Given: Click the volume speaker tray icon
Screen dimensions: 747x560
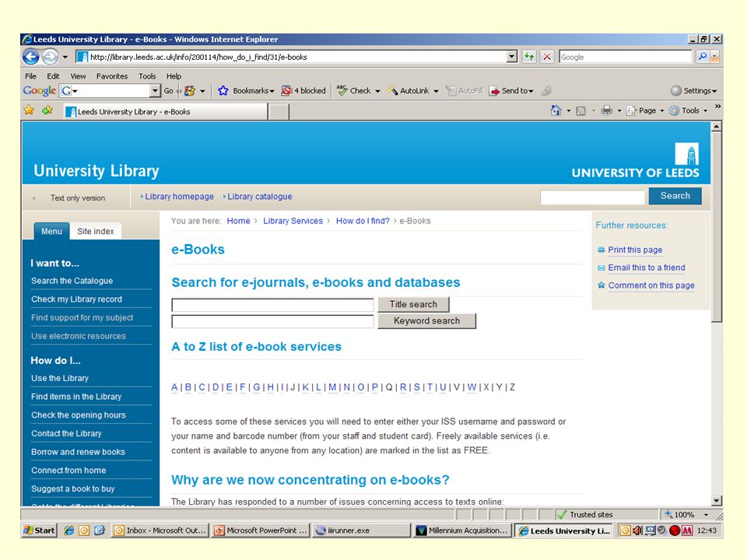Looking at the screenshot, I should pyautogui.click(x=637, y=530).
